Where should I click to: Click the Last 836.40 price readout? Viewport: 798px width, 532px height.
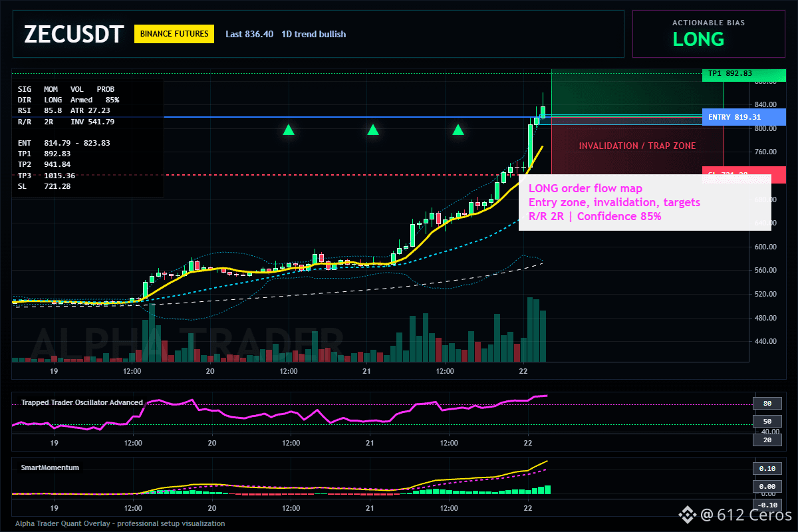[x=249, y=34]
